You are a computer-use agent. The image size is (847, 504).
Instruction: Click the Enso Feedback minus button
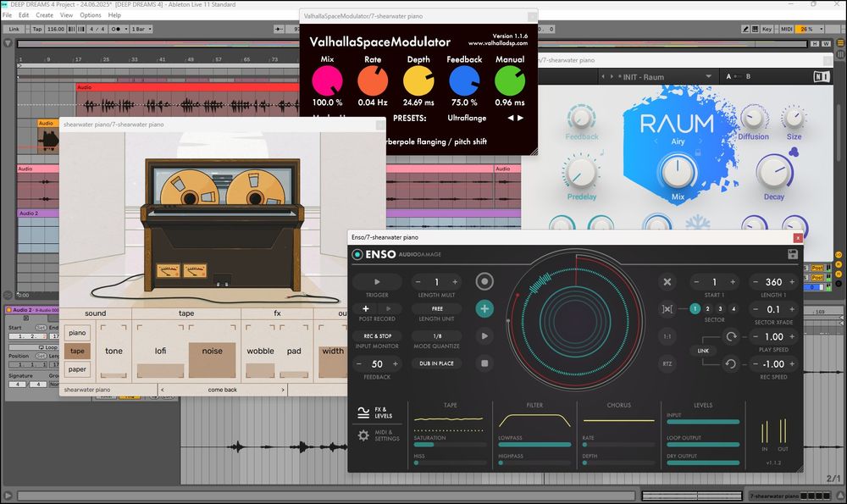(x=358, y=364)
